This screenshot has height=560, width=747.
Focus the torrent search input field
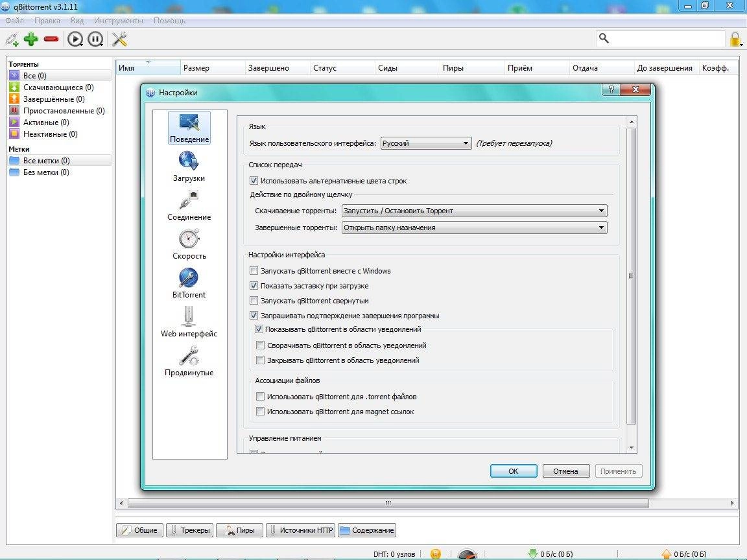(667, 38)
